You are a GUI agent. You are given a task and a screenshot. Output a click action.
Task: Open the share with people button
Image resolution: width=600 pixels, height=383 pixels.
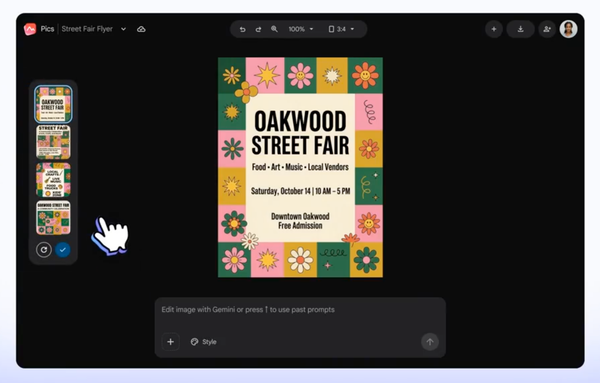click(x=547, y=29)
